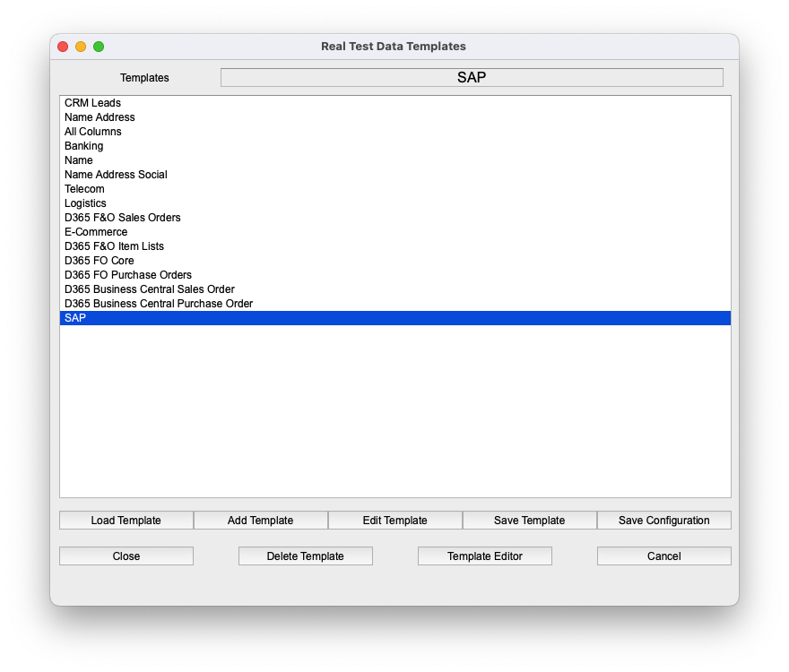The image size is (789, 672).
Task: Select the Logistics template
Action: coord(395,203)
